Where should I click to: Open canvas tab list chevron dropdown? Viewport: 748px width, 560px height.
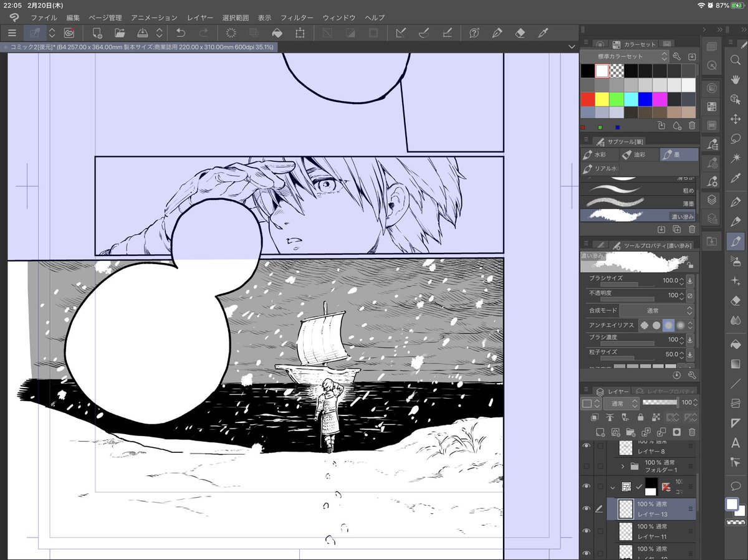(x=572, y=47)
